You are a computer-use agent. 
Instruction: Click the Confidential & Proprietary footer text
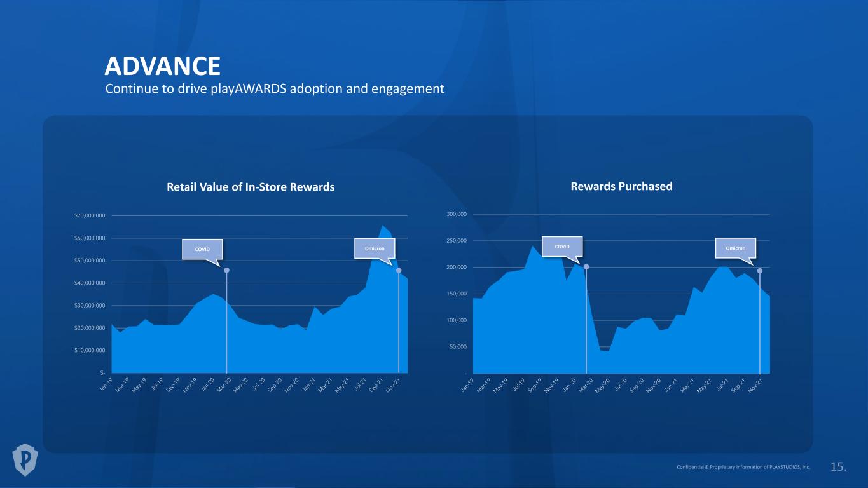click(x=744, y=466)
